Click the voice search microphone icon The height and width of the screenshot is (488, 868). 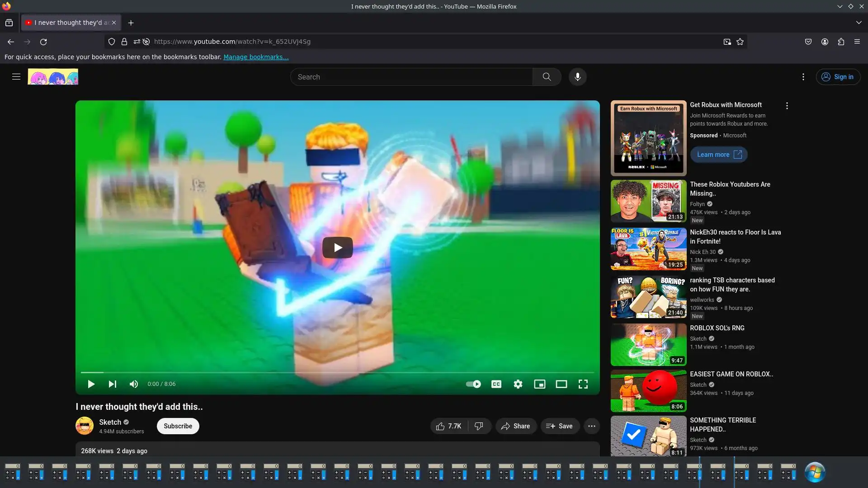point(577,77)
